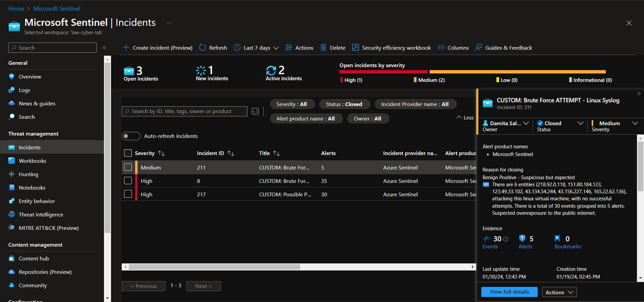
Task: Click the Create incident plus icon
Action: pyautogui.click(x=126, y=48)
